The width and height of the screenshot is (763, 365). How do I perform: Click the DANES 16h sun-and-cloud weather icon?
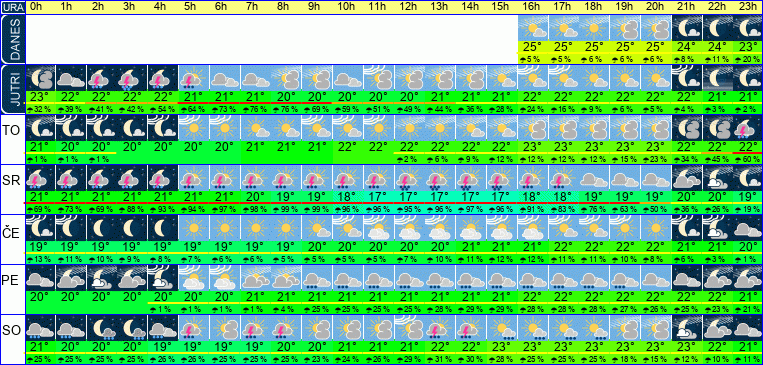534,28
